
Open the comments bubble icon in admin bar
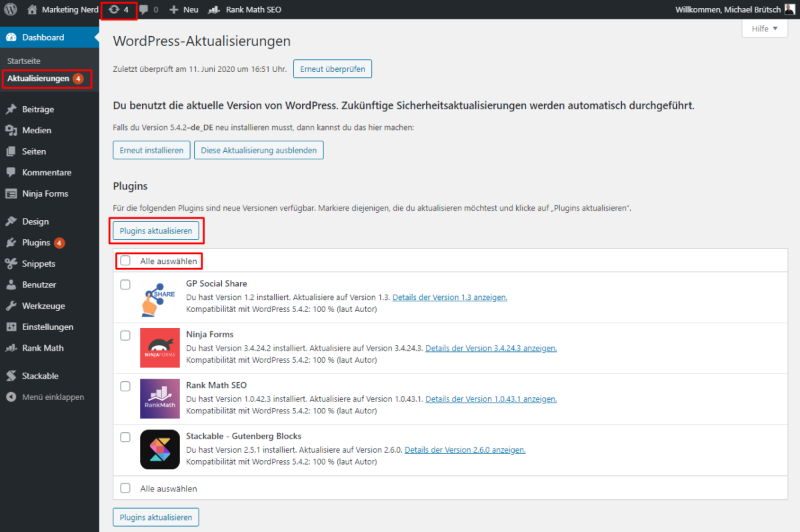(x=143, y=10)
